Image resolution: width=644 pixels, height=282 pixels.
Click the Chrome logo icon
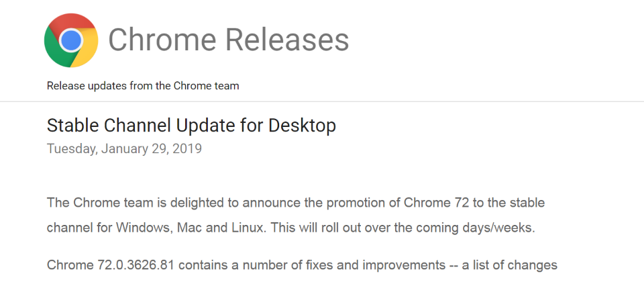71,41
